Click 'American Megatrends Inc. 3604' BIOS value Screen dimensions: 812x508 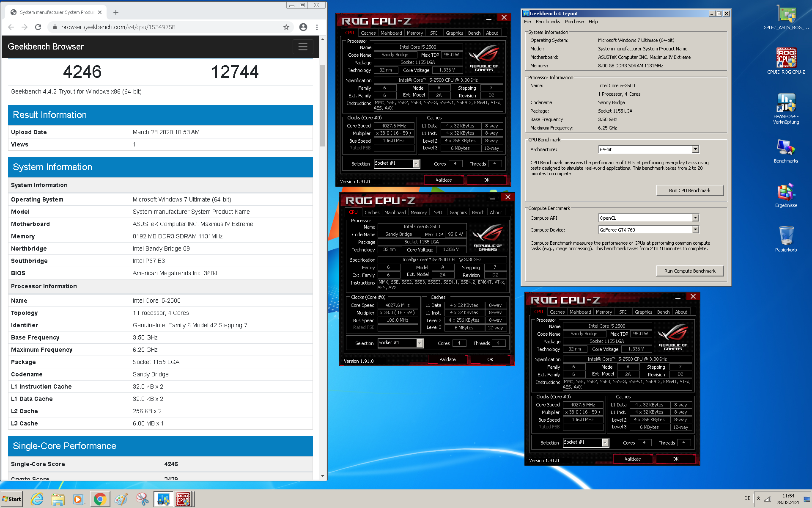pyautogui.click(x=175, y=273)
